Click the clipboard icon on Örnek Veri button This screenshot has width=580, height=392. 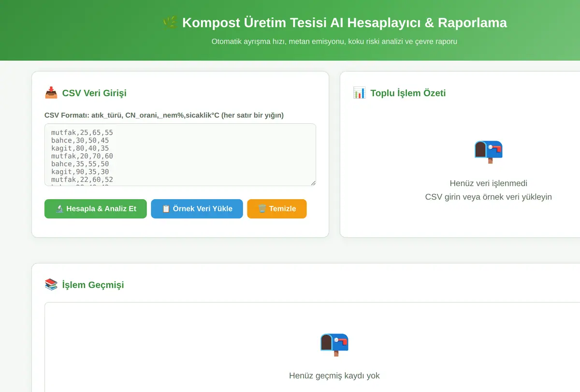tap(166, 209)
